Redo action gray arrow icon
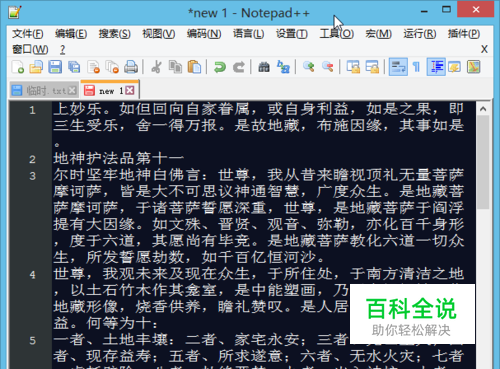 [239, 67]
